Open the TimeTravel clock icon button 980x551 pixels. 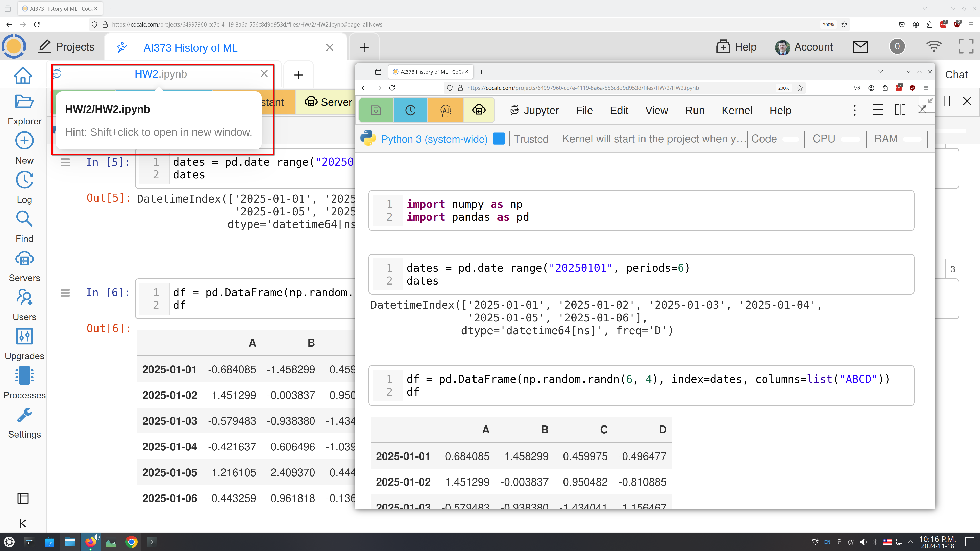pos(410,110)
